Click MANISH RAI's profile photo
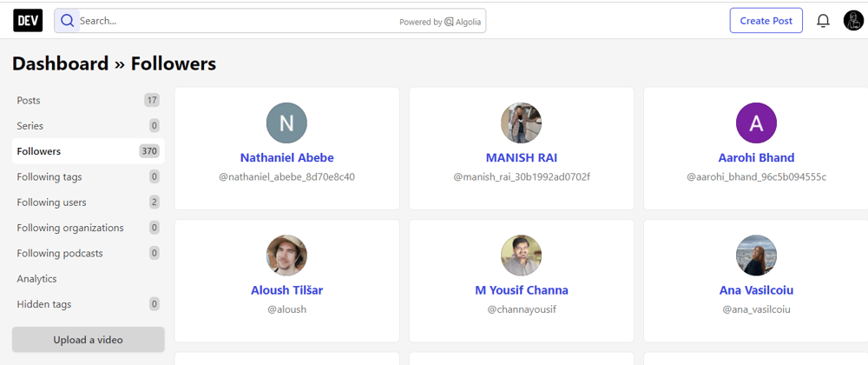The image size is (868, 365). click(x=522, y=123)
